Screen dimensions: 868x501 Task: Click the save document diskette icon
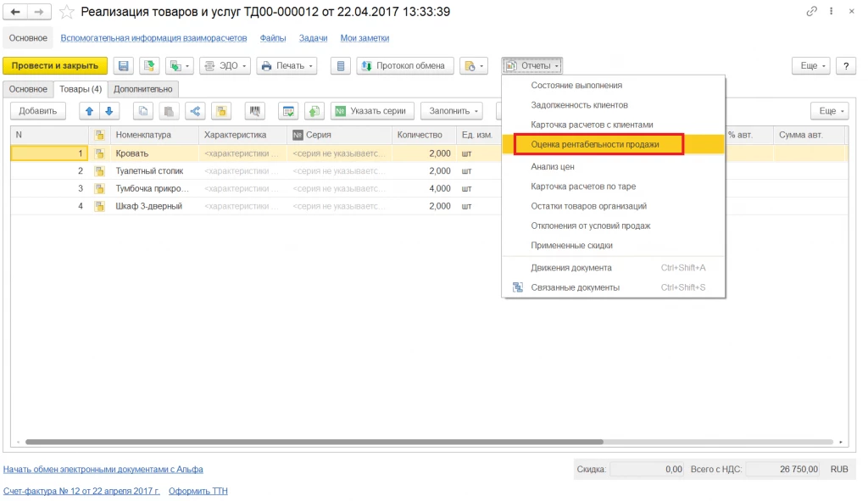[x=124, y=66]
